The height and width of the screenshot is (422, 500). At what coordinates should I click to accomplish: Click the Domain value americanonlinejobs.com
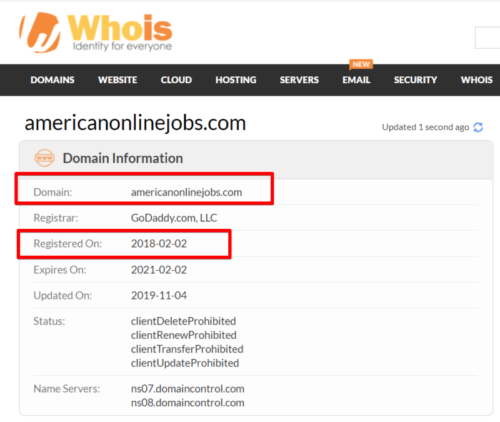pos(187,192)
